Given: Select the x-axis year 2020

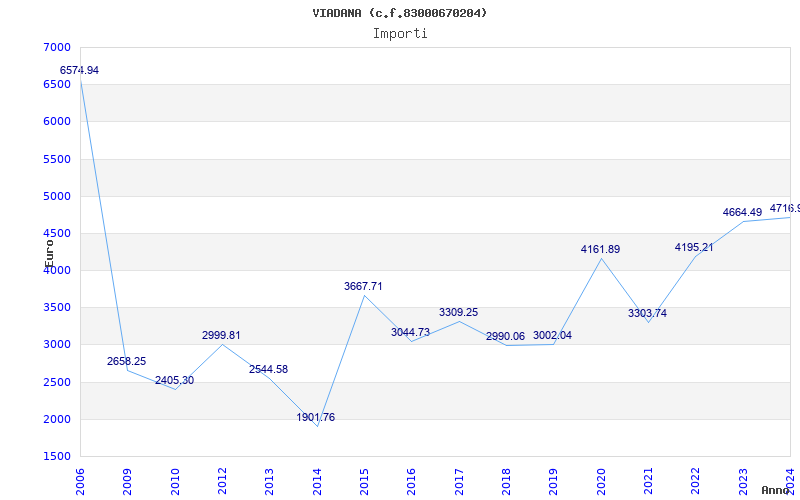Looking at the screenshot, I should [x=601, y=482].
